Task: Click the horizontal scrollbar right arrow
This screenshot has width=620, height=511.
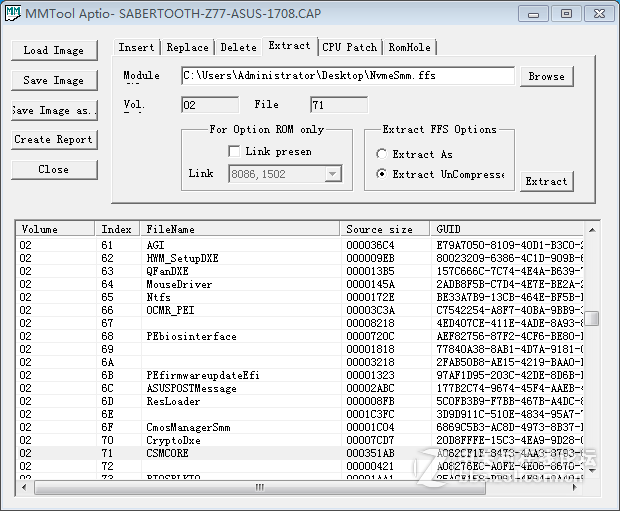Action: (577, 488)
